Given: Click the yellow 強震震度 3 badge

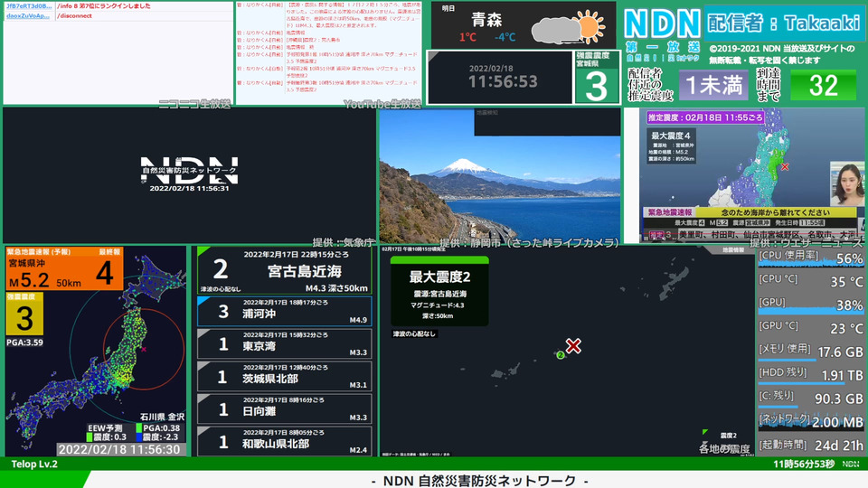Looking at the screenshot, I should pyautogui.click(x=24, y=314).
